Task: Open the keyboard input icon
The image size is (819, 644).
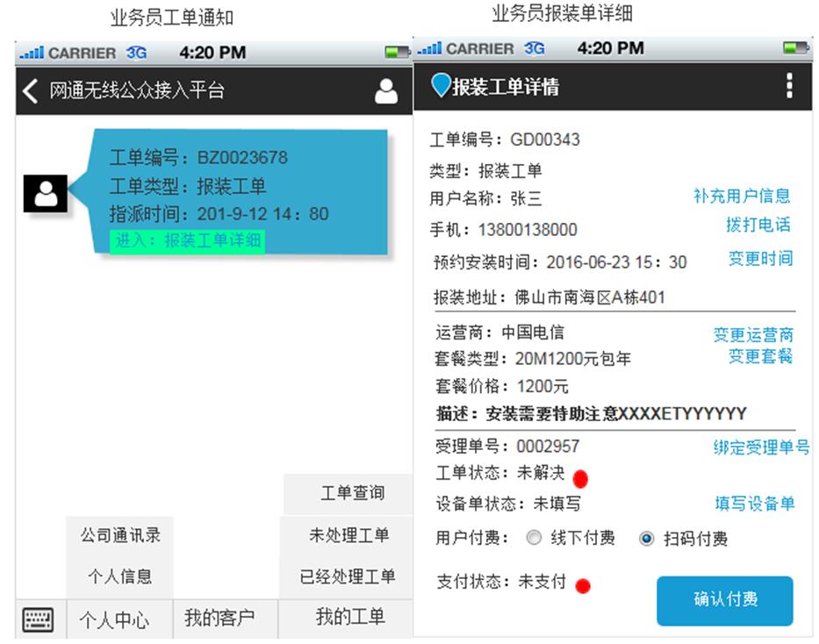Action: [x=38, y=619]
